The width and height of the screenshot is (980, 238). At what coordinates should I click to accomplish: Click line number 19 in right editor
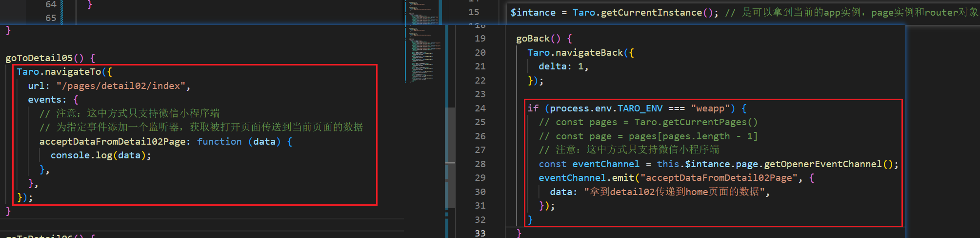[480, 39]
